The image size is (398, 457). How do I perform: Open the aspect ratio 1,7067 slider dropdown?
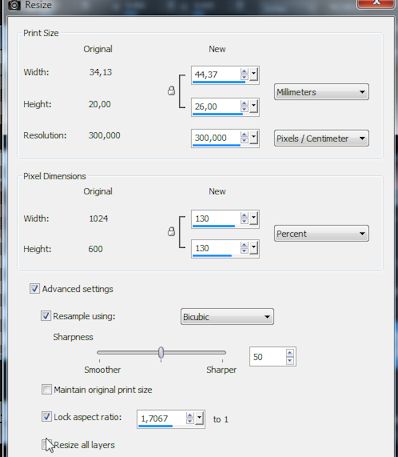pos(199,418)
